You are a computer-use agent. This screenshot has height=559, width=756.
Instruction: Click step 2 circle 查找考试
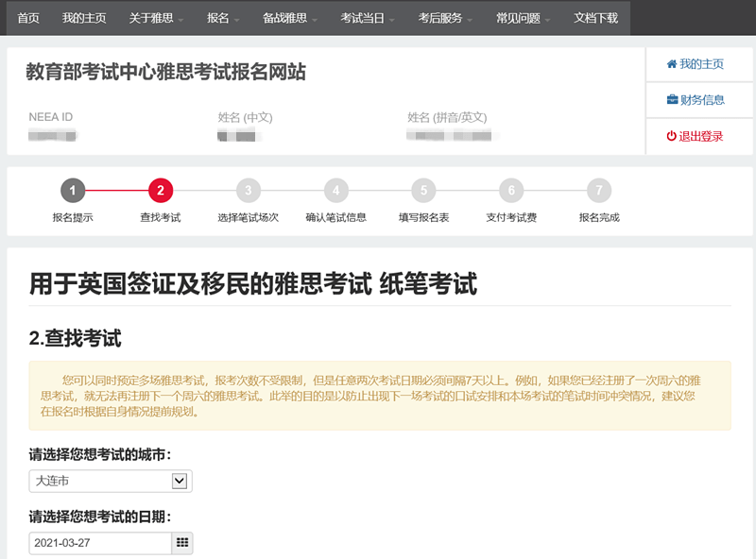point(161,191)
